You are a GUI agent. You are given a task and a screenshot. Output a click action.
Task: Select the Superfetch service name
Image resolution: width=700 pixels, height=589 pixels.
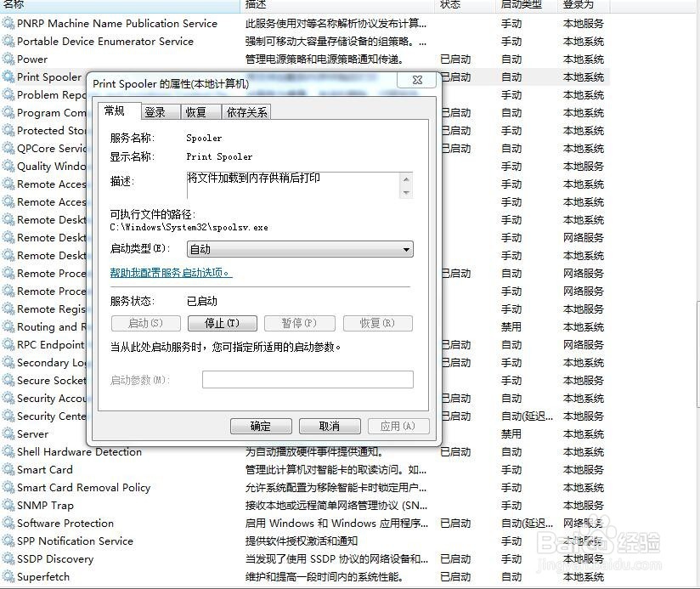(x=43, y=576)
